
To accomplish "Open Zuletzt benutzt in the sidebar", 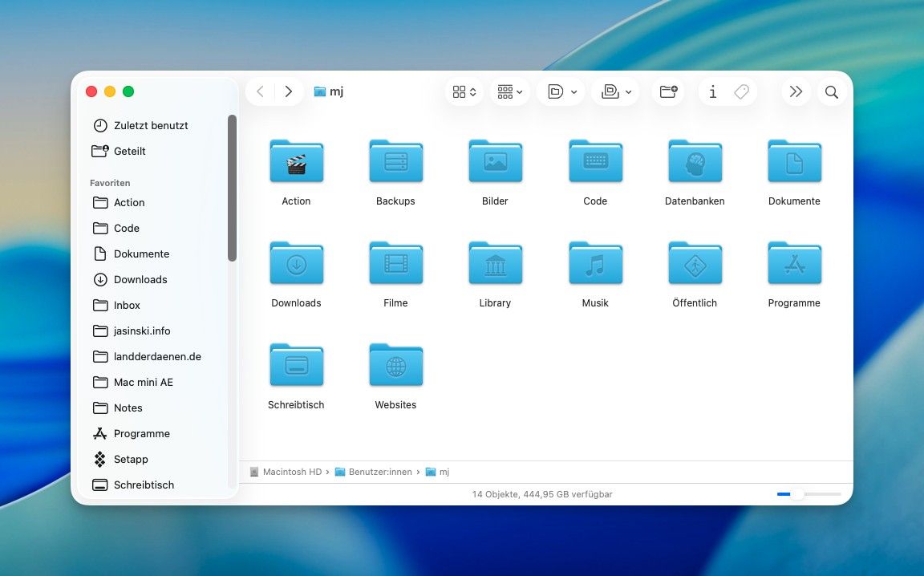I will tap(151, 125).
